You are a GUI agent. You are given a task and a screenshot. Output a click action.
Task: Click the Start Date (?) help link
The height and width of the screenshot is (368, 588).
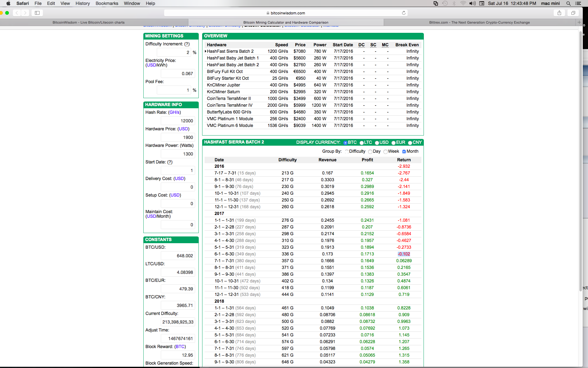(170, 162)
